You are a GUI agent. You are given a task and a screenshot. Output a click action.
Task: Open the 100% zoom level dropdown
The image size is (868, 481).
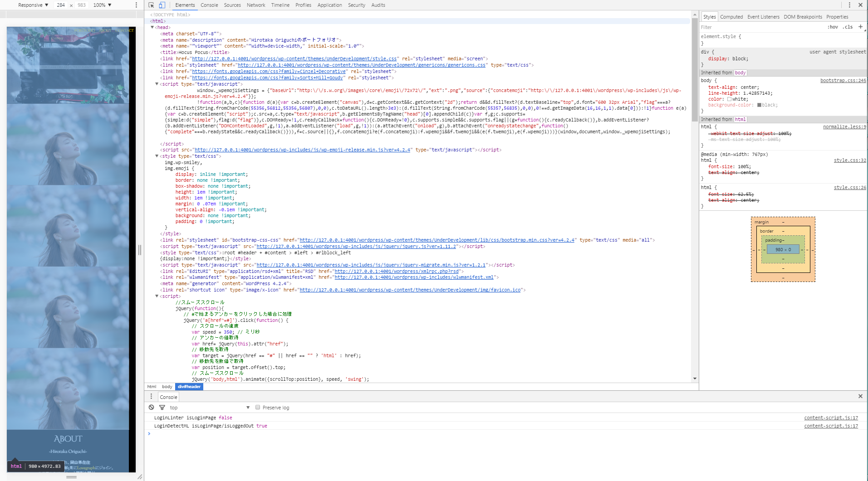[102, 5]
